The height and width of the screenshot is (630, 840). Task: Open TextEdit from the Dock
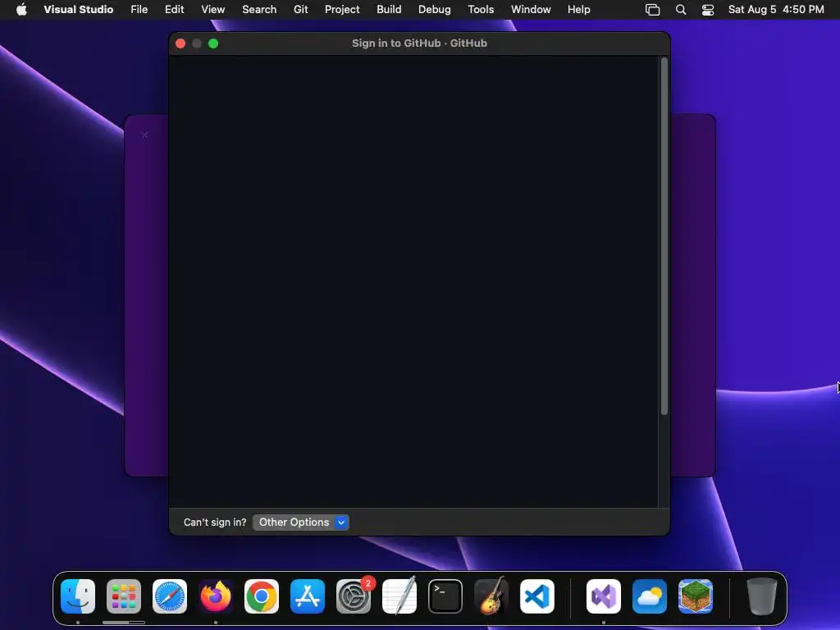[x=399, y=596]
